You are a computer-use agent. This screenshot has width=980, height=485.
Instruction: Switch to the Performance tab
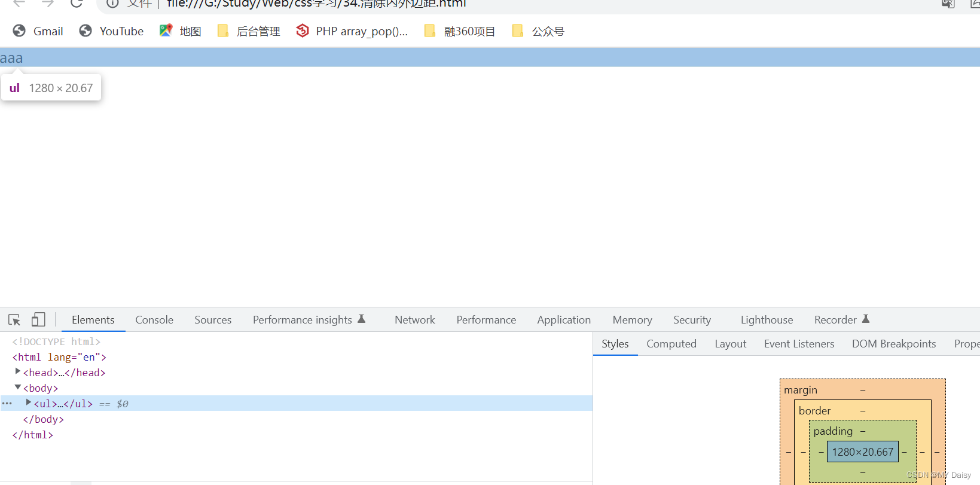tap(486, 320)
